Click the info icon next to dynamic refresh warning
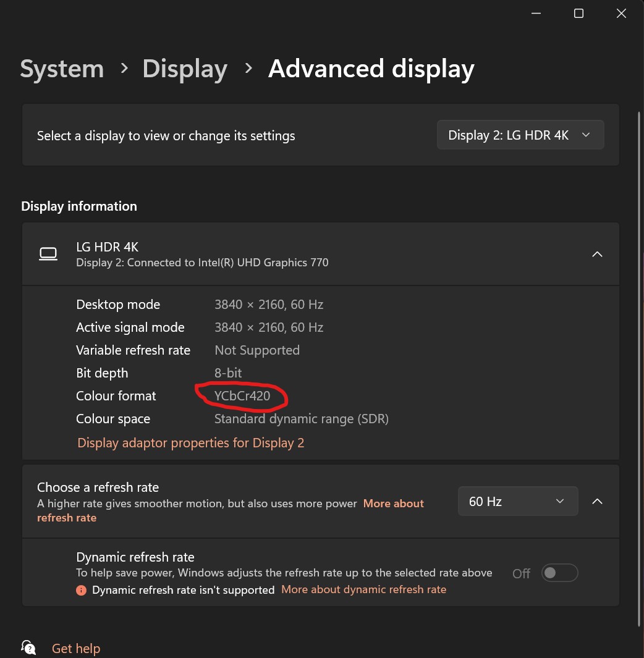644x658 pixels. coord(81,590)
